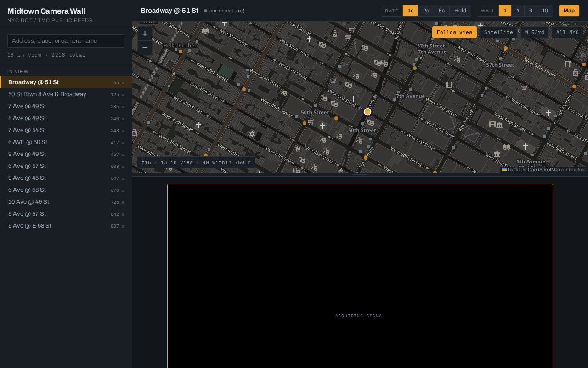This screenshot has width=588, height=368.
Task: Zoom out the map with minus button
Action: click(x=145, y=48)
